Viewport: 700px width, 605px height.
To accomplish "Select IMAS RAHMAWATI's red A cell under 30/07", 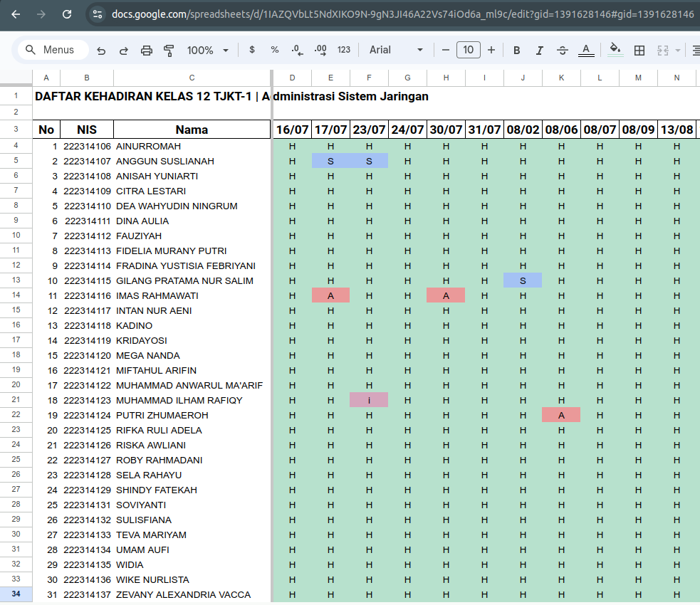I will tap(446, 295).
